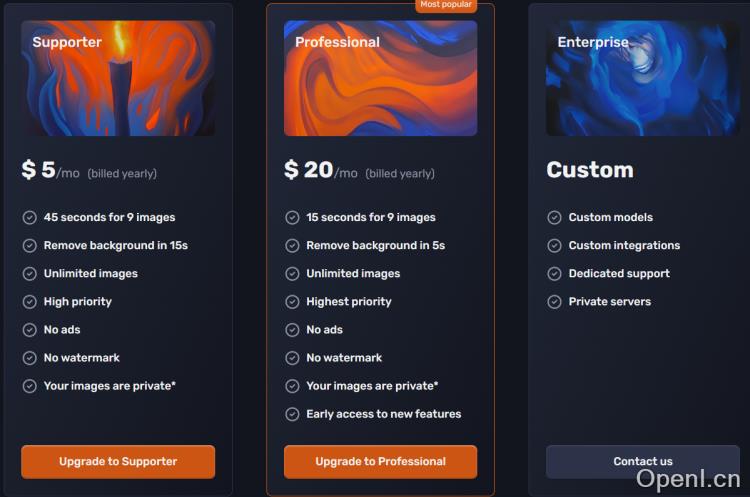
Task: Click check icon beside Highest priority
Action: [x=292, y=301]
